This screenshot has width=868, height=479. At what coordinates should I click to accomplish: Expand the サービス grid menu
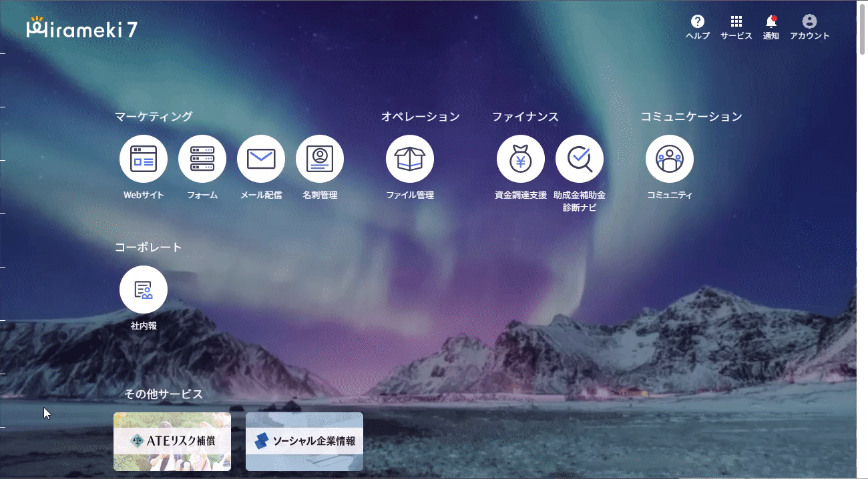click(736, 22)
